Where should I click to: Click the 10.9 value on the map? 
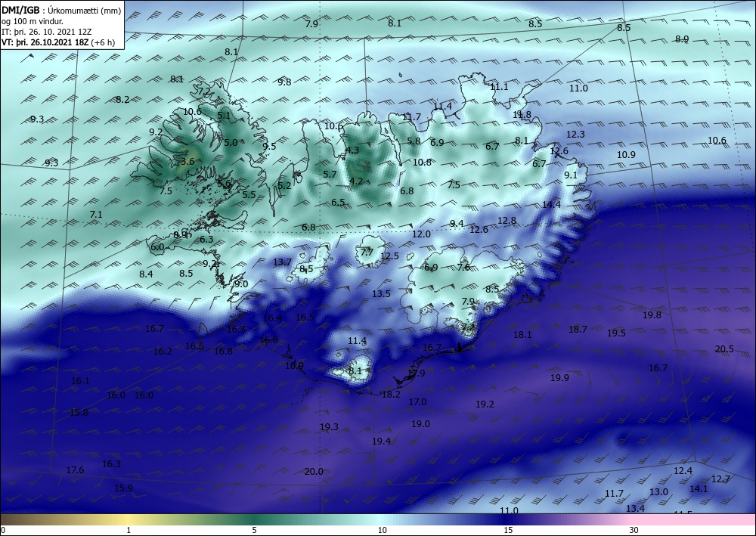click(626, 155)
